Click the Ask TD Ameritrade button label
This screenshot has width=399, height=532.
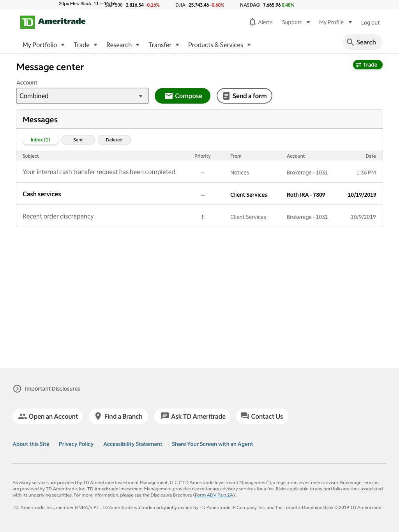198,416
